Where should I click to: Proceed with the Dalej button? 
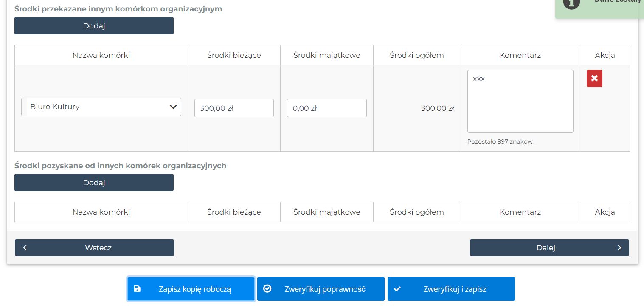pos(549,248)
